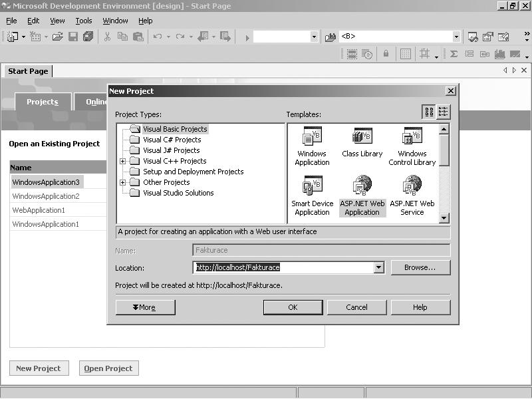Click the Copy icon in toolbar
The height and width of the screenshot is (399, 532).
pyautogui.click(x=122, y=37)
